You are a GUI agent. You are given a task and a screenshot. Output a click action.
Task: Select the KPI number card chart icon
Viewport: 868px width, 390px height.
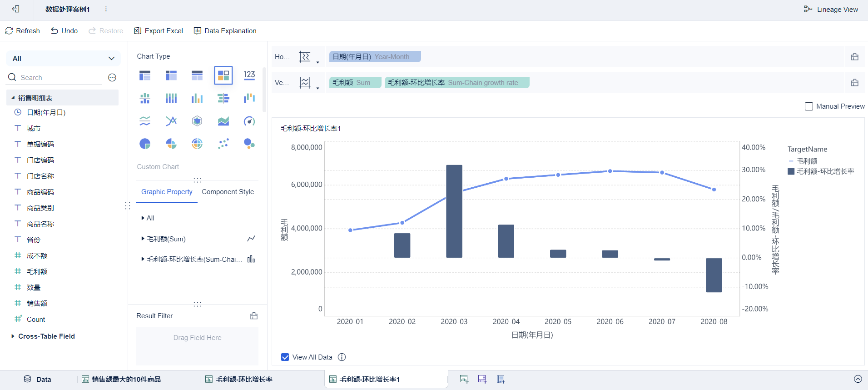(x=249, y=75)
